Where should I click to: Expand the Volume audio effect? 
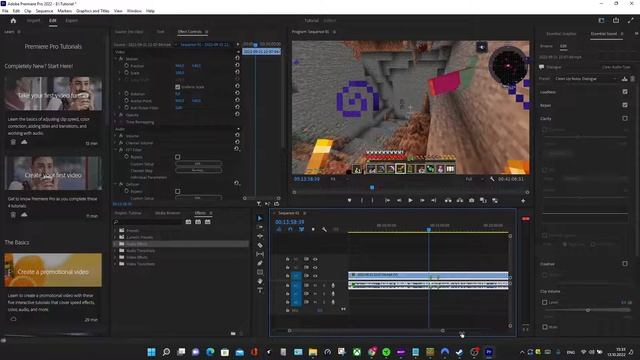116,136
